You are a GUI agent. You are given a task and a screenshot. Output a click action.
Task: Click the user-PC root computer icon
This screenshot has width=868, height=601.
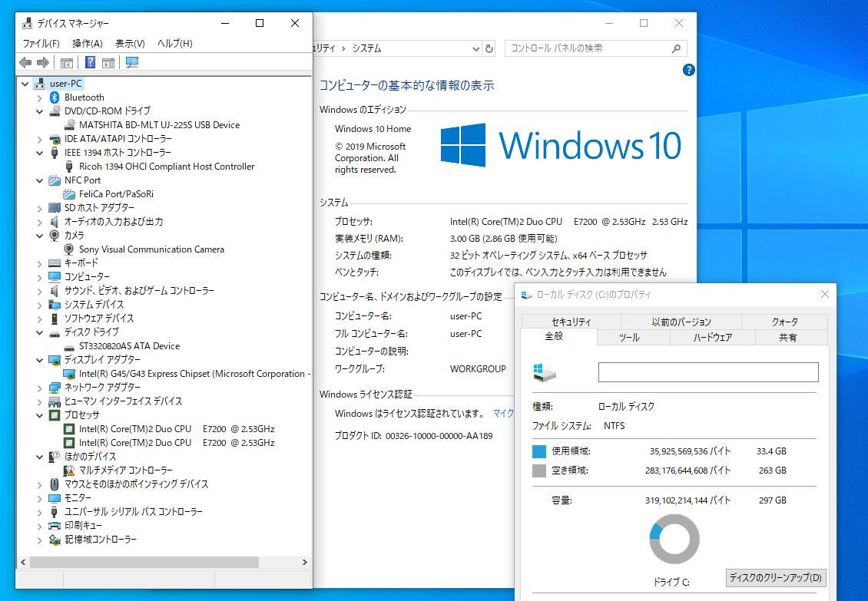39,84
